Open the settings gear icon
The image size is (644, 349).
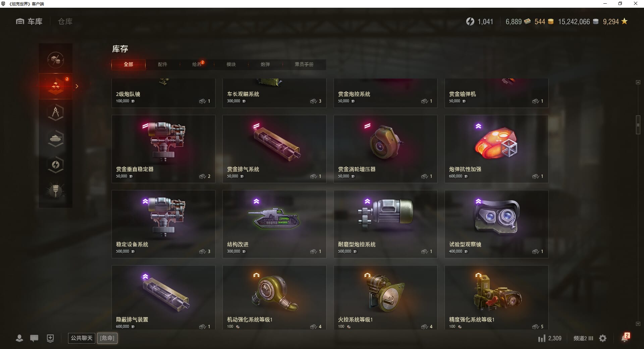(603, 338)
